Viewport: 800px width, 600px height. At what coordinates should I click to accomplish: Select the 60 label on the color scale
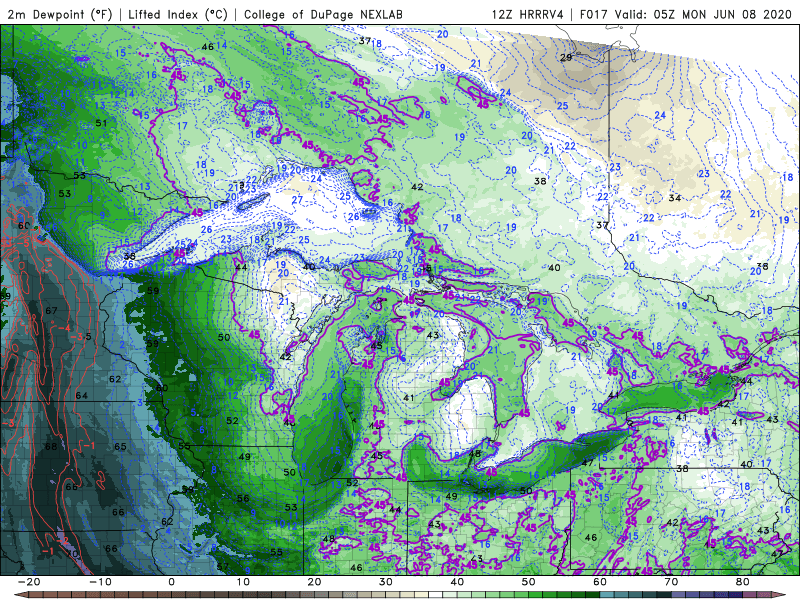point(600,582)
